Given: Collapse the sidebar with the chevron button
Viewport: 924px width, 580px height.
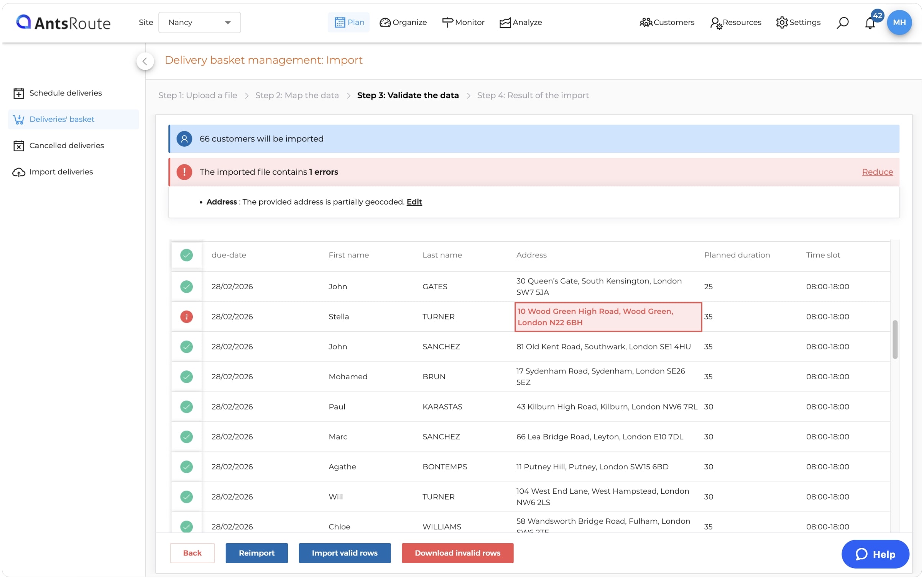Looking at the screenshot, I should pos(145,61).
